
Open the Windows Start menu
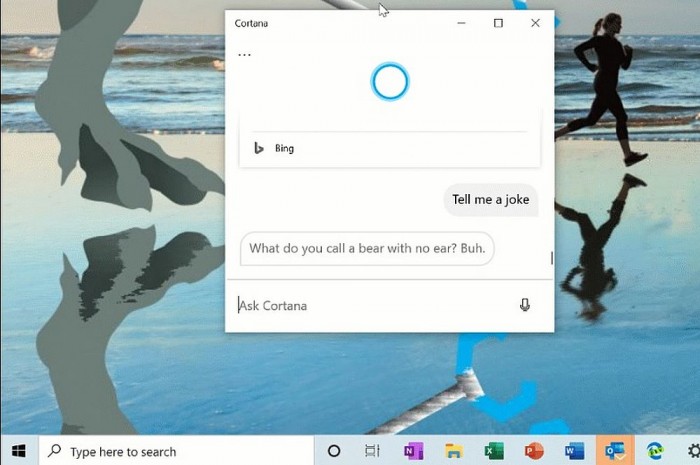pyautogui.click(x=19, y=451)
